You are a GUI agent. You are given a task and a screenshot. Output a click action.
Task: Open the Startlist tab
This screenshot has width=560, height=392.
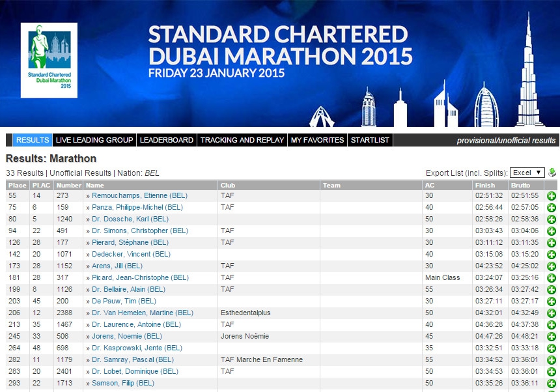coord(370,140)
